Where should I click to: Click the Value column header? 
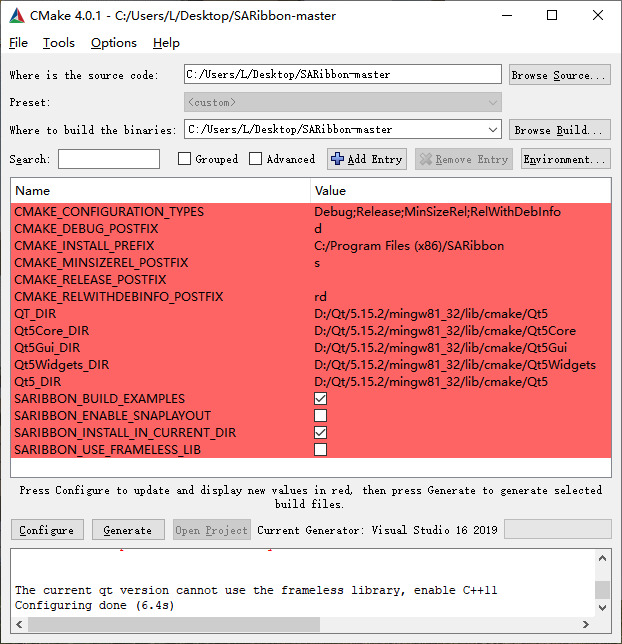click(x=461, y=191)
